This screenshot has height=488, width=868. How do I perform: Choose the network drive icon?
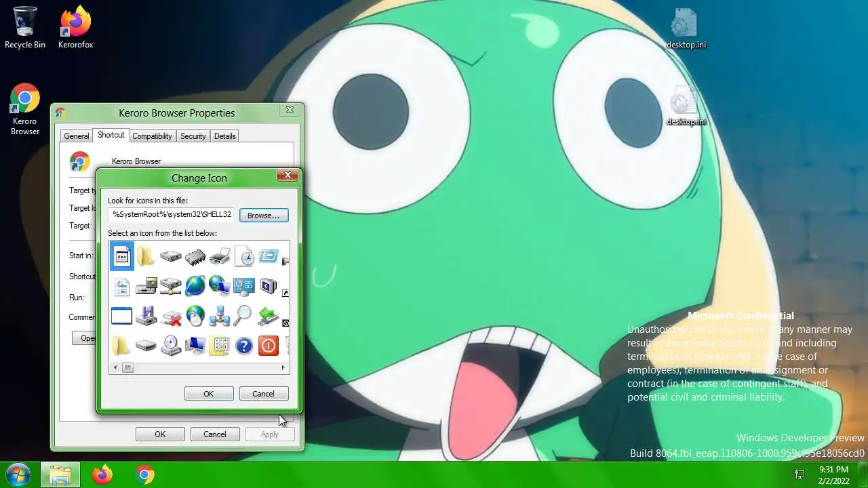170,287
